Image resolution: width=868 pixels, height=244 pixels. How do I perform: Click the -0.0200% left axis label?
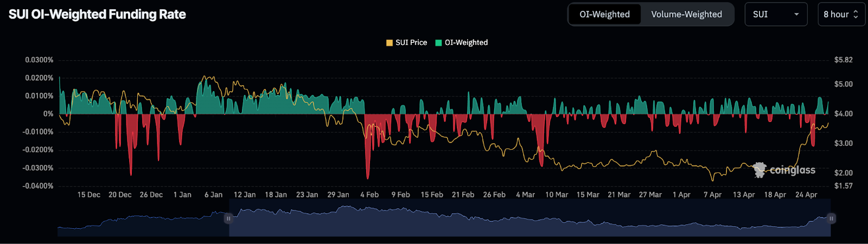coord(38,150)
